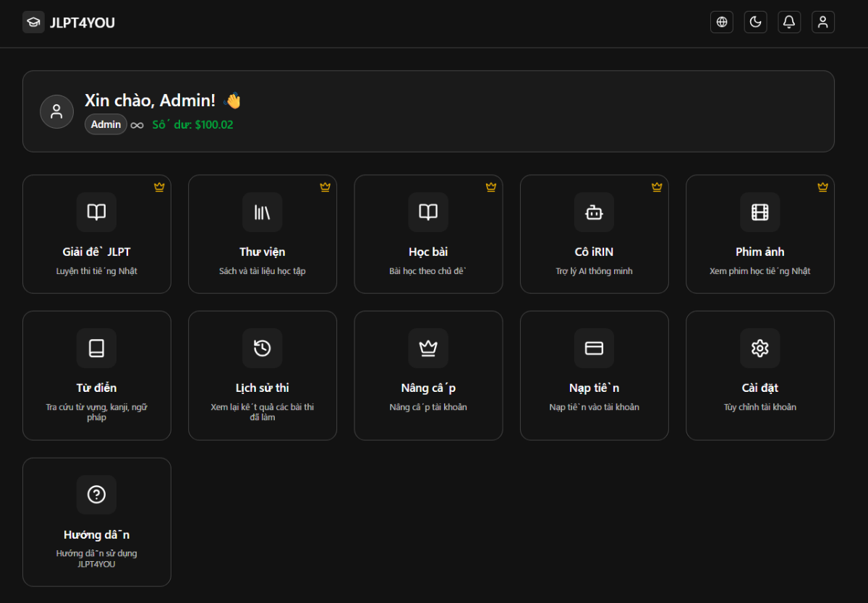Open the Nạp tiền credit card icon
868x603 pixels.
[x=594, y=348]
